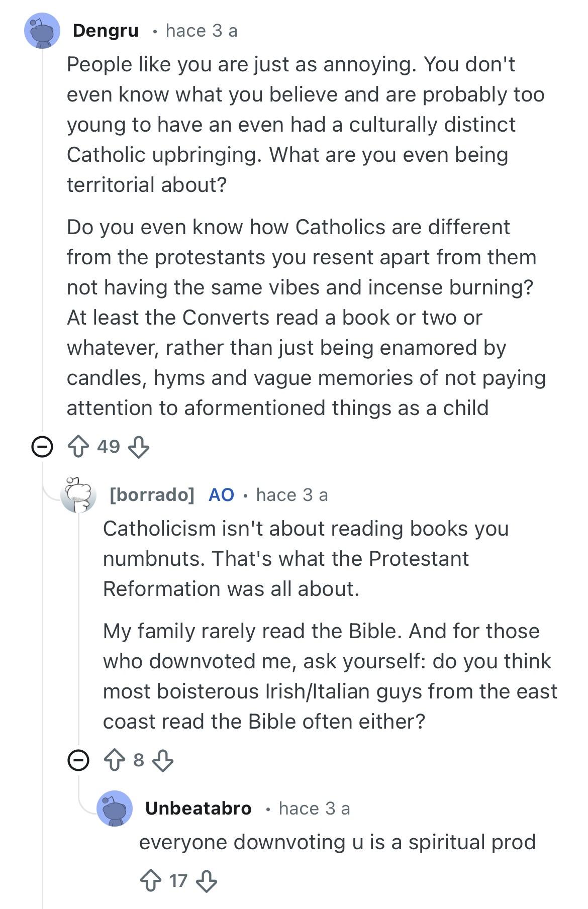Screen dimensions: 588x909
Task: Upvote the [borrado] comment
Action: tap(114, 760)
